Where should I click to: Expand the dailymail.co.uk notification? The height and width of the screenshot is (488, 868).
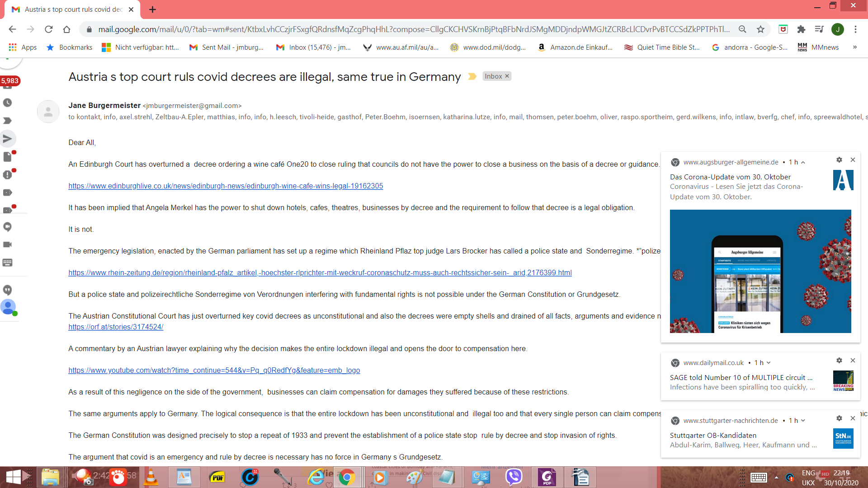tap(769, 363)
